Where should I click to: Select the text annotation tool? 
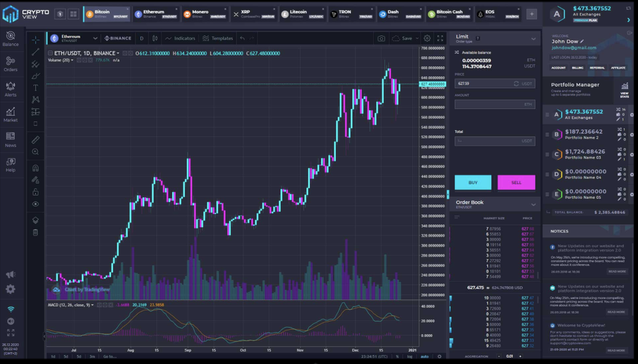tap(35, 87)
